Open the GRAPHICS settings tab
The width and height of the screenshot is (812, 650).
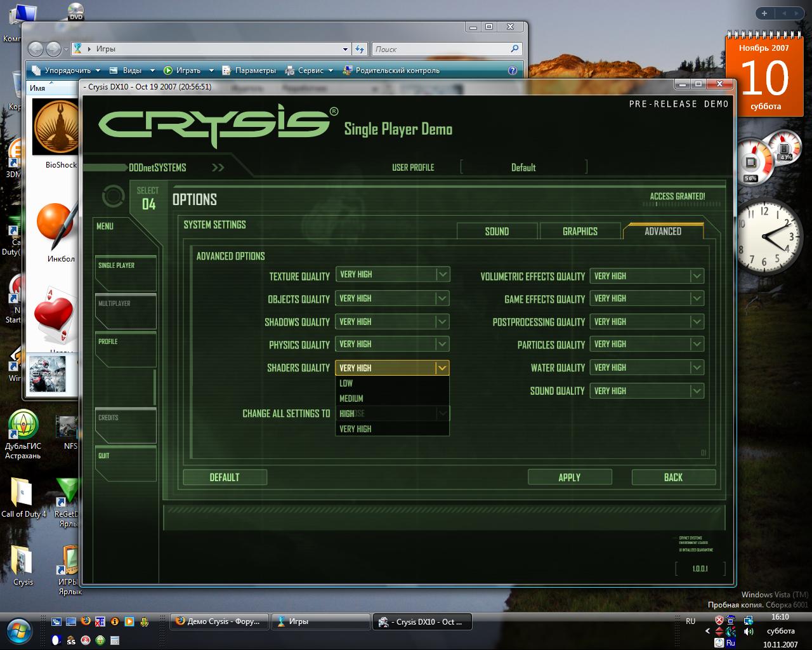pos(580,231)
